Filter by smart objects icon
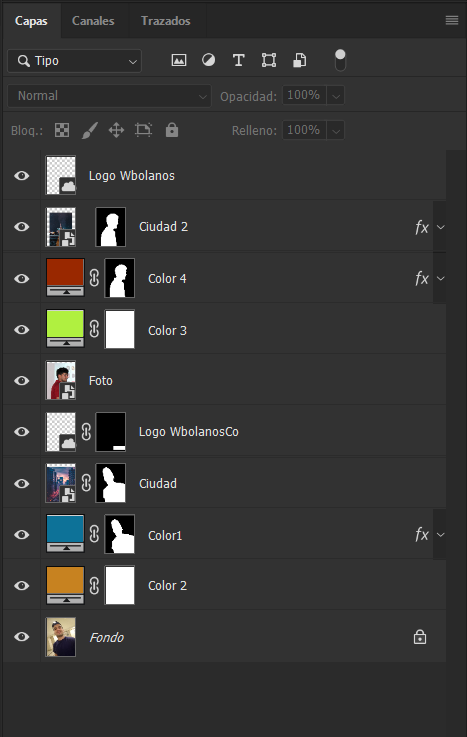Screen dimensions: 467x737 click(300, 60)
